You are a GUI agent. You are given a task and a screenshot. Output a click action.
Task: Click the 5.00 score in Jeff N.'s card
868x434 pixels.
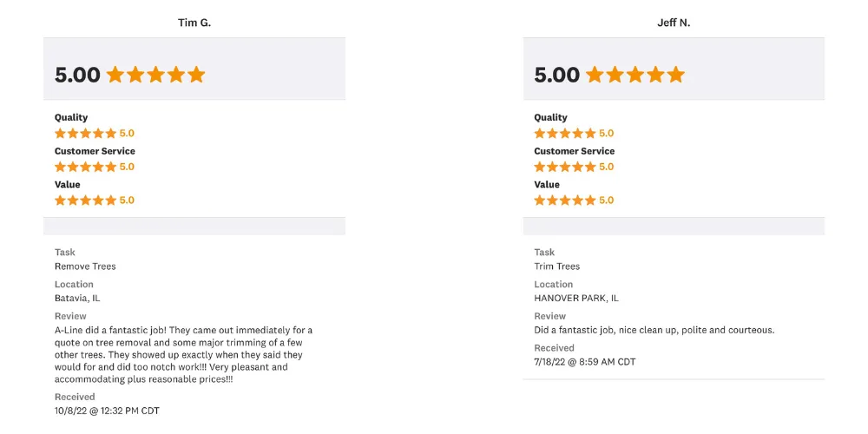click(x=557, y=75)
